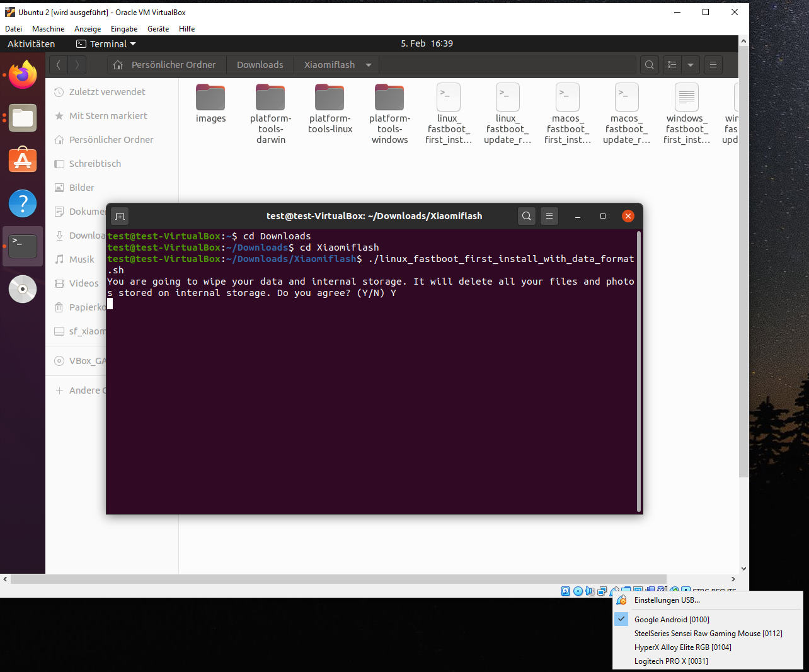This screenshot has width=809, height=672.
Task: Select the Terminal icon in the dock
Action: point(23,246)
